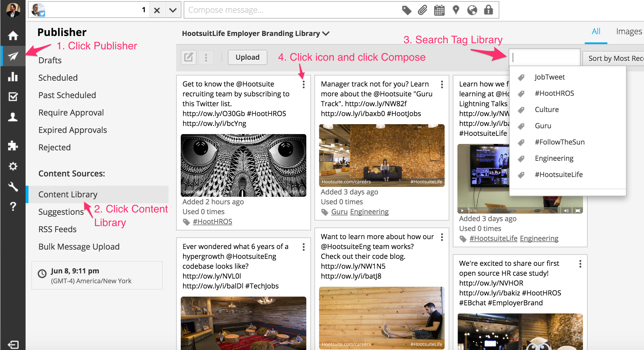Switch to the Images tab
The image size is (644, 350).
tap(629, 31)
